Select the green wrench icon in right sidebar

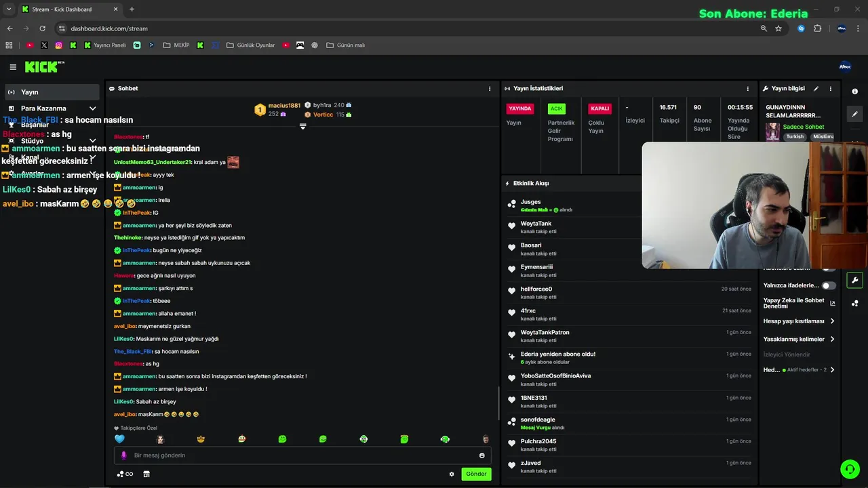point(855,280)
